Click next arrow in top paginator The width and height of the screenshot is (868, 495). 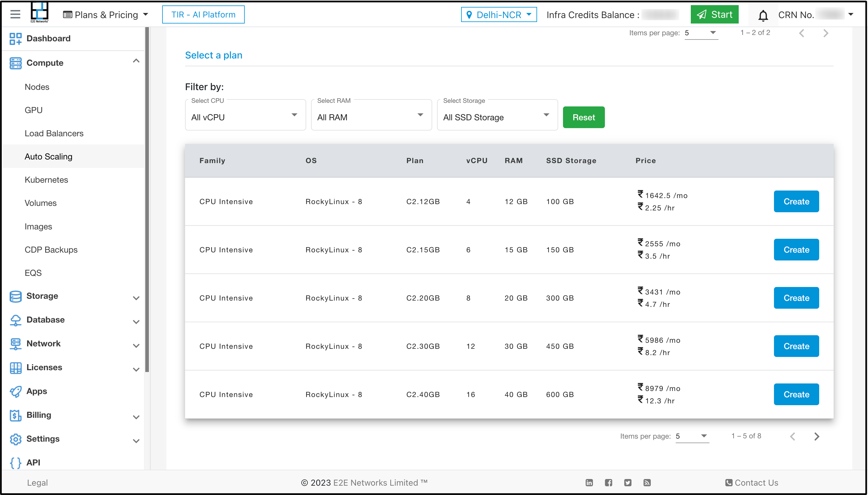click(x=826, y=33)
